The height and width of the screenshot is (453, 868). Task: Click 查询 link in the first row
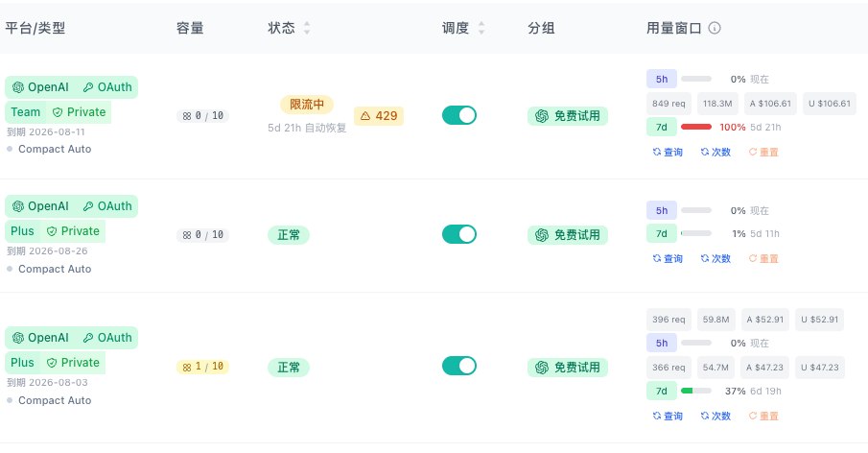(668, 152)
